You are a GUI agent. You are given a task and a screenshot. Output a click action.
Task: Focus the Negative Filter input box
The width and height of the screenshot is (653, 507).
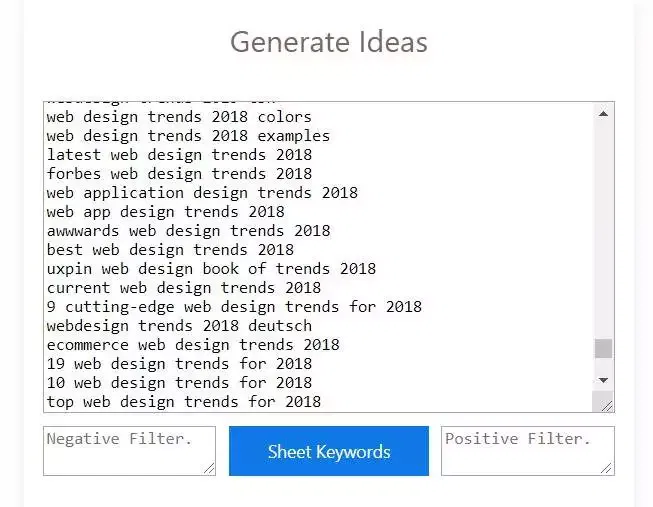tap(128, 450)
